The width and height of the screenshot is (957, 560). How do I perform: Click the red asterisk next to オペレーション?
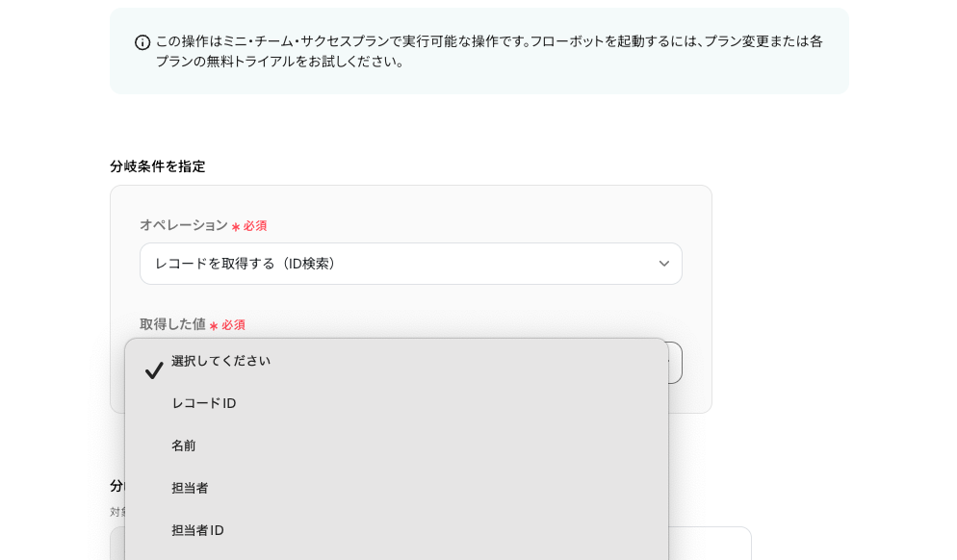[236, 227]
